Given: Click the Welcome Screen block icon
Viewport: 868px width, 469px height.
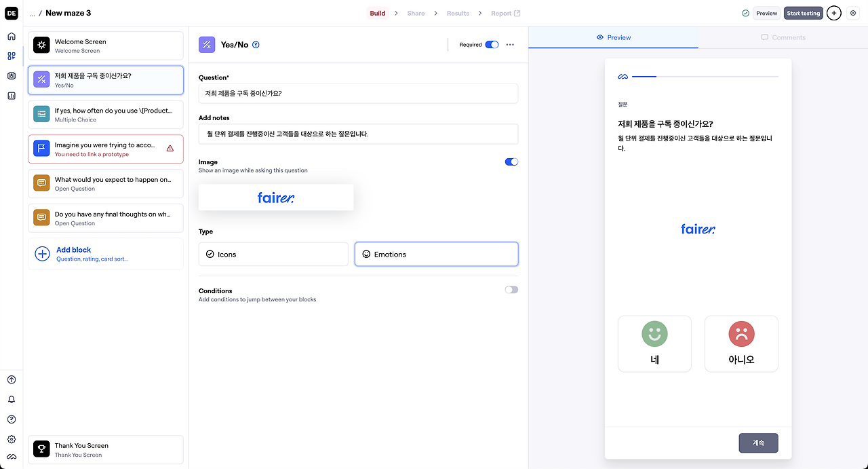Looking at the screenshot, I should (x=41, y=45).
